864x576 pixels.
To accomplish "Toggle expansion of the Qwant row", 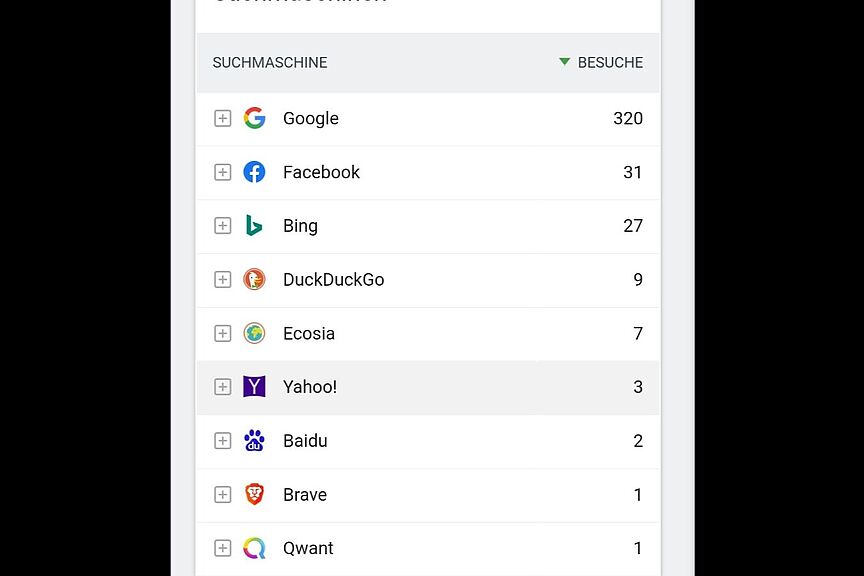I will coord(222,548).
